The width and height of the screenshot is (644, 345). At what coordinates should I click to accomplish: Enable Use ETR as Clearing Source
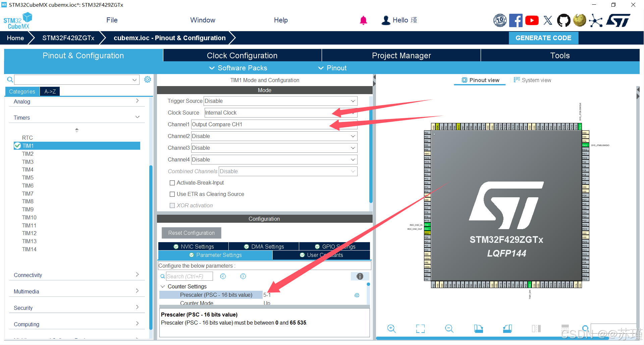click(172, 194)
